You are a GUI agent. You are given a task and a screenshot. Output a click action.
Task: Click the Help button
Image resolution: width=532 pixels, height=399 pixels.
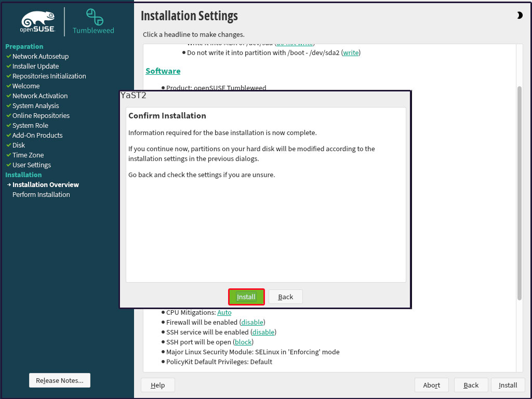[x=158, y=385]
